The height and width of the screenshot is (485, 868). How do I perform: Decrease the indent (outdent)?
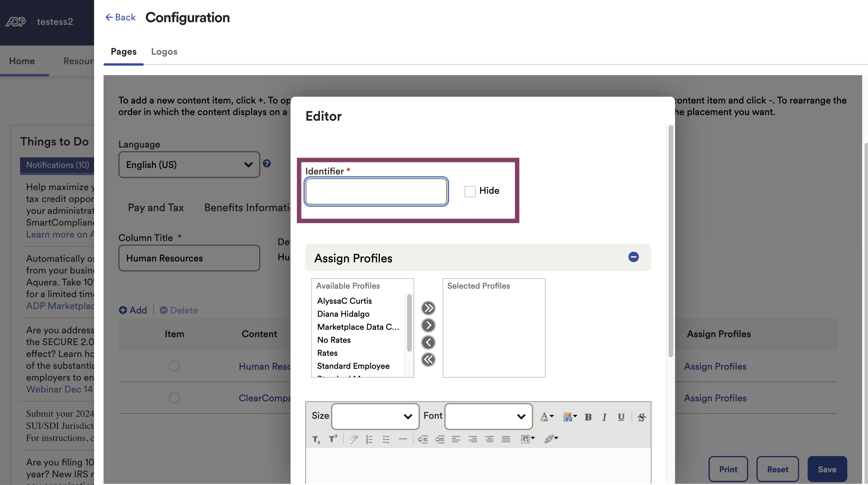tap(440, 439)
